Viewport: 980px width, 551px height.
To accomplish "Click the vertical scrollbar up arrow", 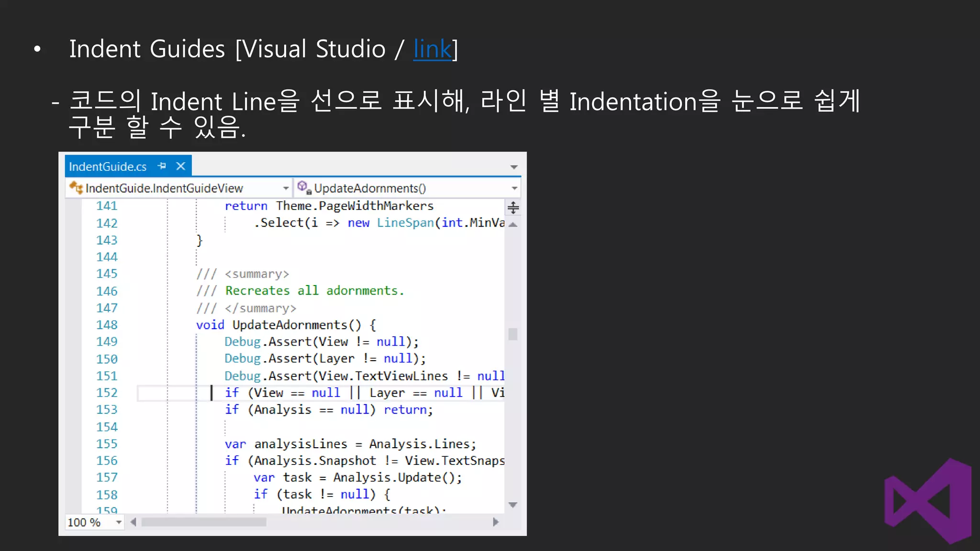I will click(513, 224).
